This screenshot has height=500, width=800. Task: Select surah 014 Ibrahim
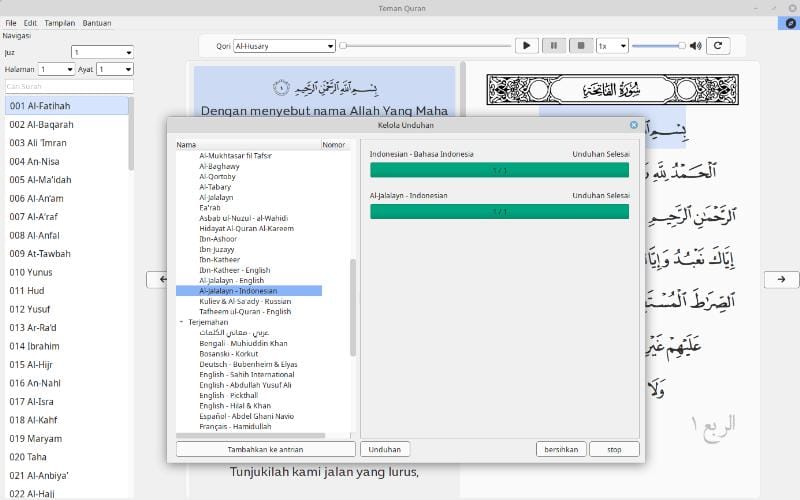click(x=67, y=346)
